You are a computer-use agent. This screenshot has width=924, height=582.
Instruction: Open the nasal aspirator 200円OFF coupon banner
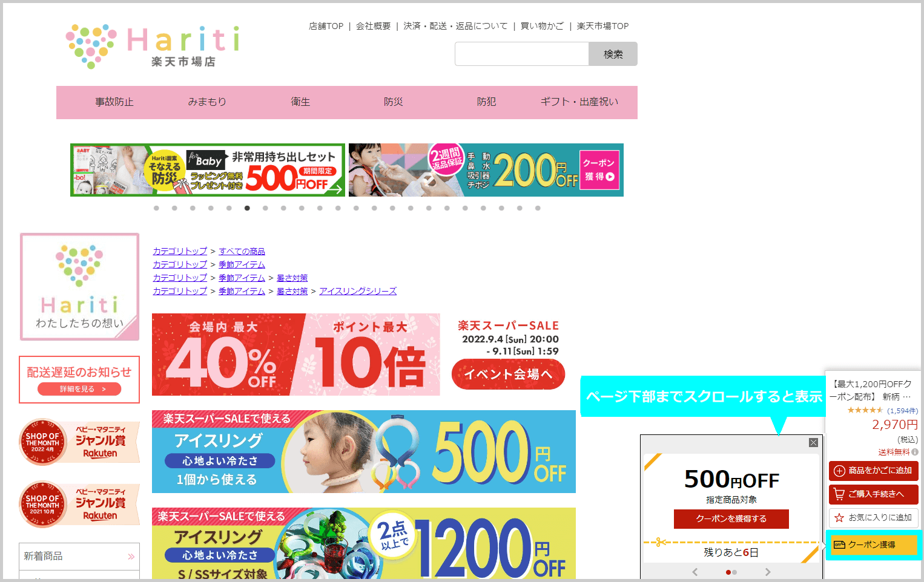pyautogui.click(x=486, y=170)
